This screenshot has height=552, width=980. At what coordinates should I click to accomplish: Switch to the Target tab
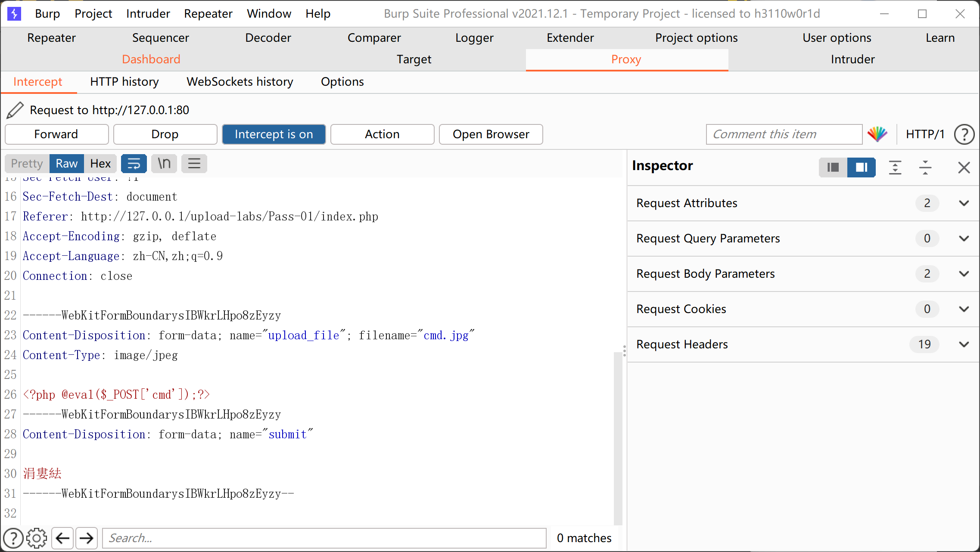(x=414, y=59)
